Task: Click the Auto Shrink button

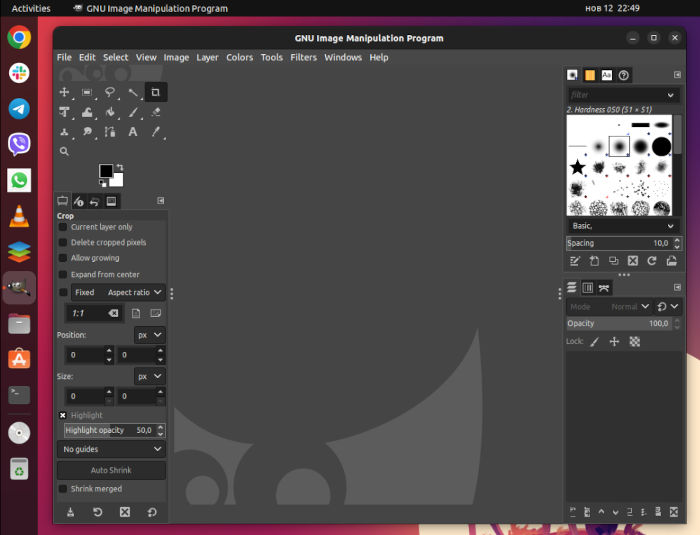Action: (x=111, y=470)
